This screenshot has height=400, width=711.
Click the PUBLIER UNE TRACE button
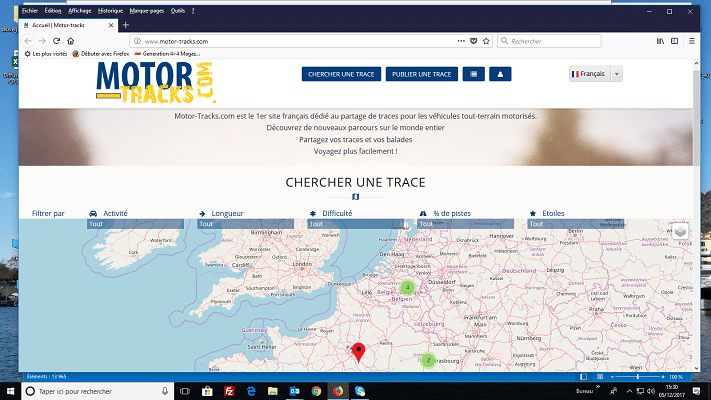pyautogui.click(x=423, y=74)
